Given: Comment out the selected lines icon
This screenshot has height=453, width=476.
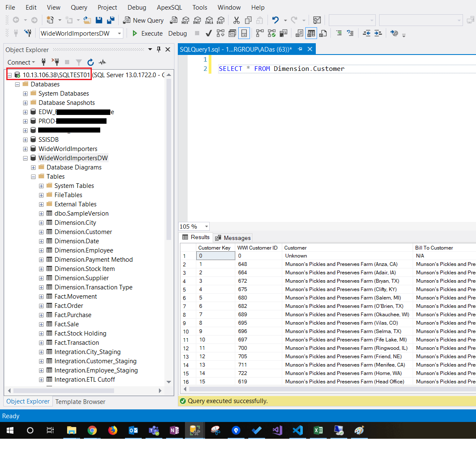Looking at the screenshot, I should 338,34.
